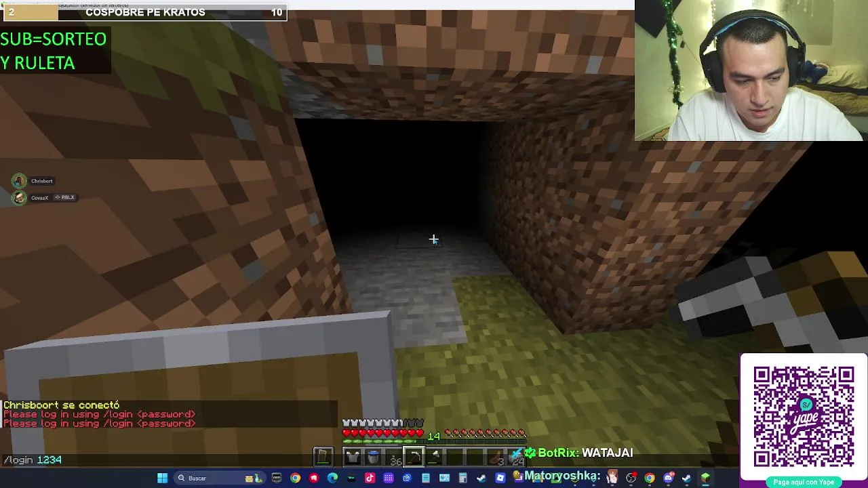This screenshot has width=868, height=488.
Task: Open the calculator icon in taskbar
Action: 463,478
